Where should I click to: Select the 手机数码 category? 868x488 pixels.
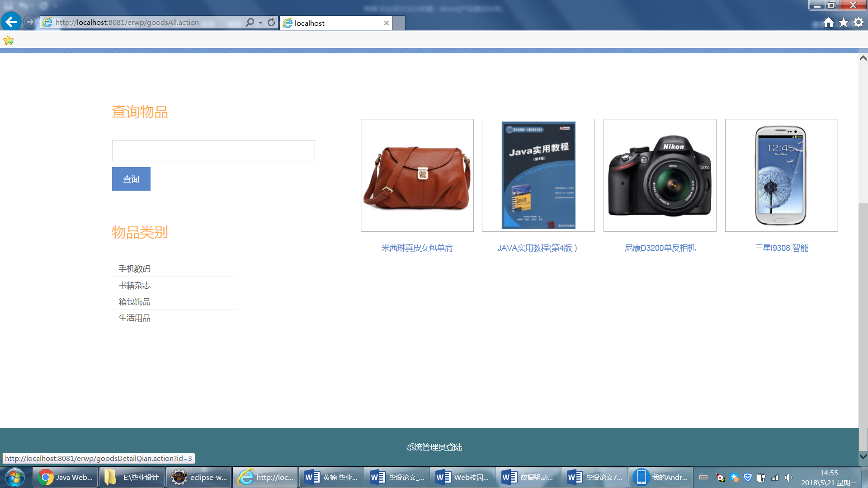click(x=135, y=269)
